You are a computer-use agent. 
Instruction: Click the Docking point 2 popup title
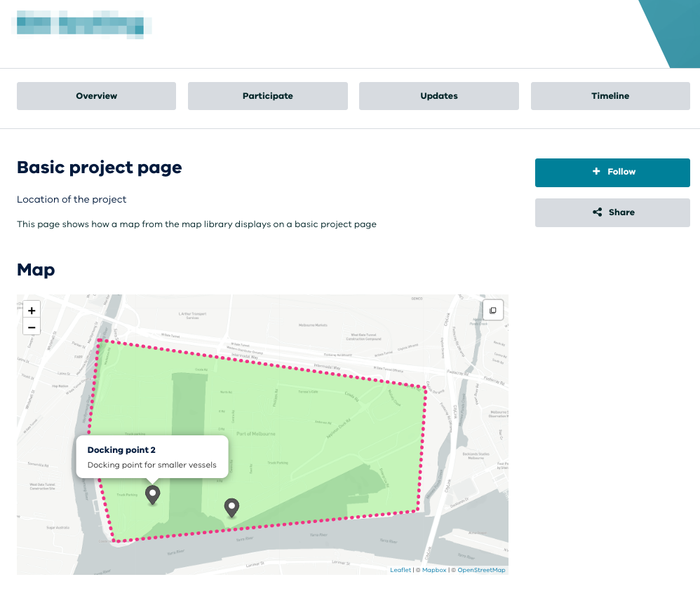(121, 449)
